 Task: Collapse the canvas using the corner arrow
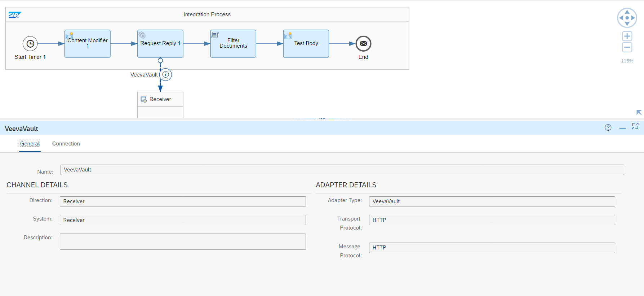click(x=639, y=113)
